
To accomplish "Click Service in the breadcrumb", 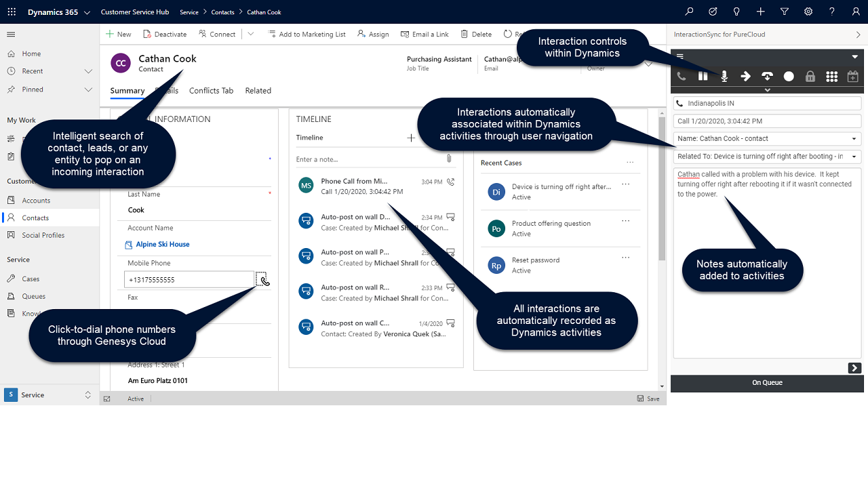I will pyautogui.click(x=189, y=12).
